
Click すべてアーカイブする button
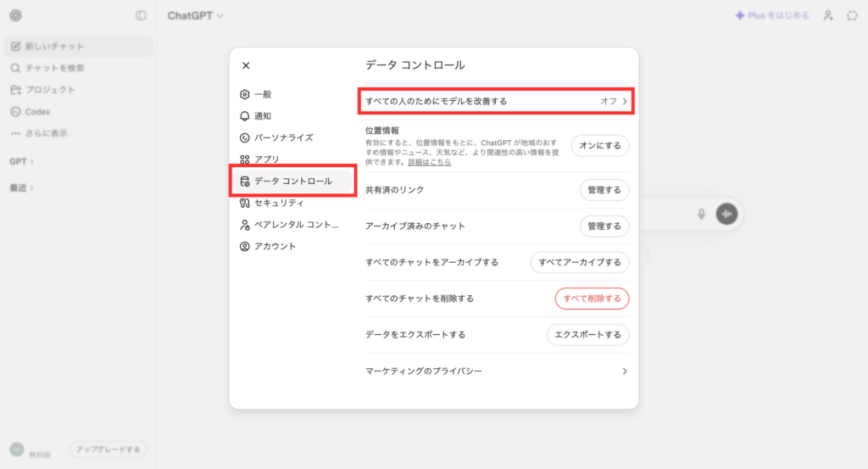580,262
